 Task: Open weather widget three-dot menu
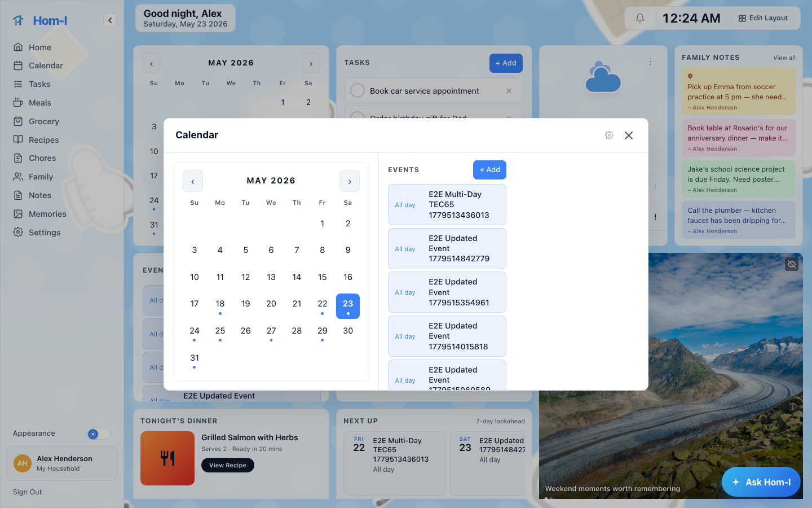pos(650,62)
